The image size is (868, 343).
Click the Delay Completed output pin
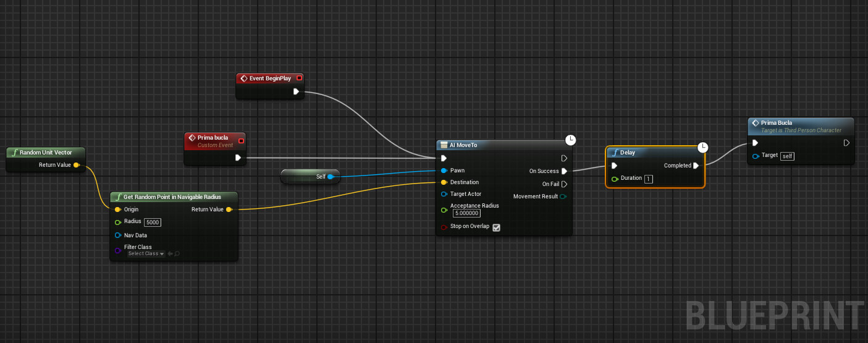click(x=696, y=166)
